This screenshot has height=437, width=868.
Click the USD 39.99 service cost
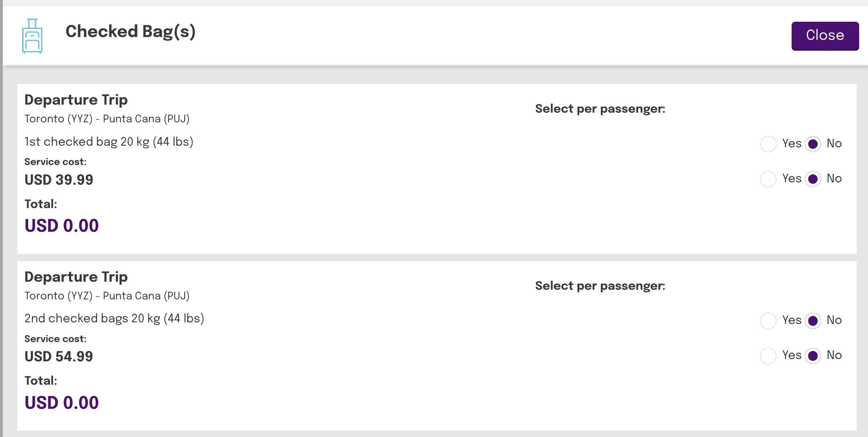pyautogui.click(x=59, y=179)
